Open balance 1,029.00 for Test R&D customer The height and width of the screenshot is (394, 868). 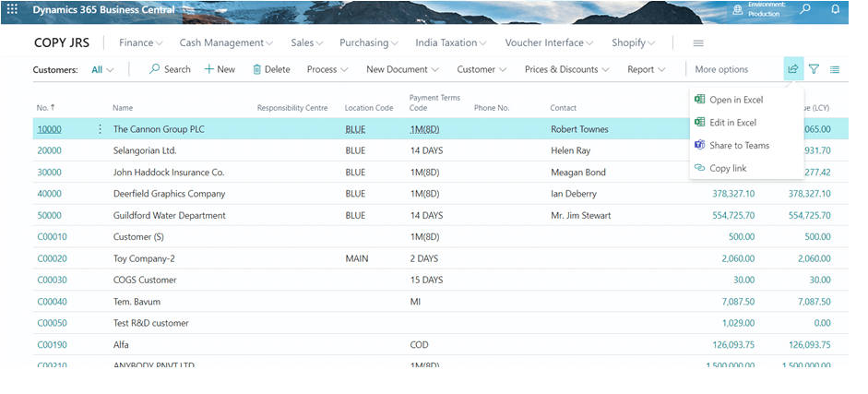coord(738,323)
